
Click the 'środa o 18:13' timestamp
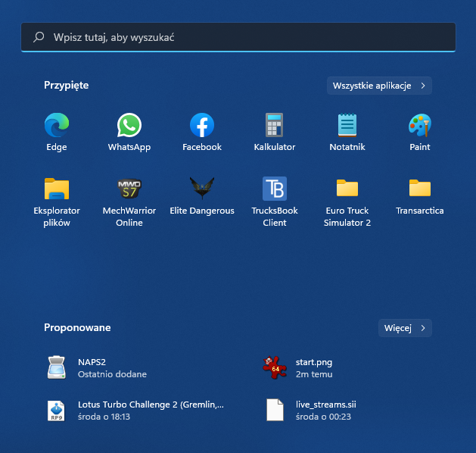click(x=104, y=417)
